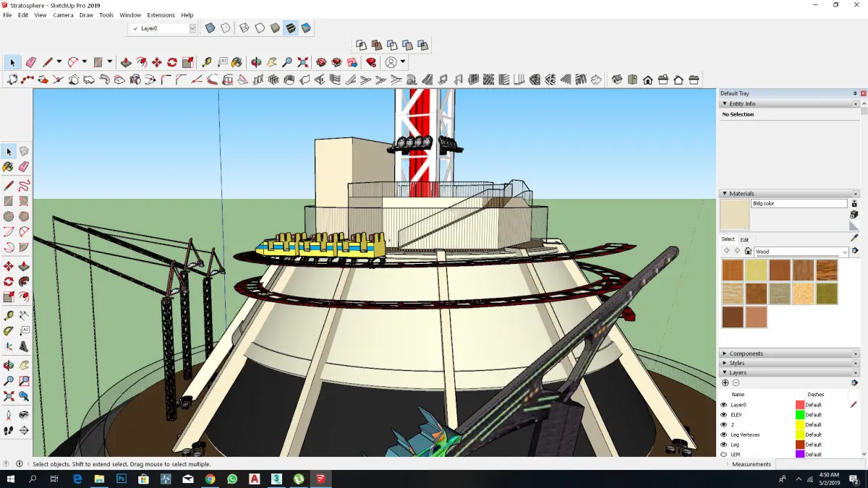Go to the materials home collection icon
Screen dimensions: 868x488
[748, 252]
